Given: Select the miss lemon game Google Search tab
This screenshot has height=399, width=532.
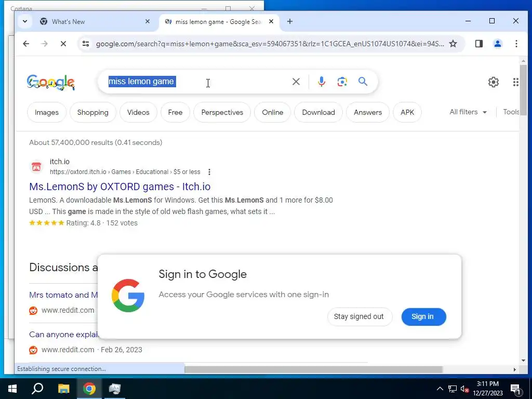Looking at the screenshot, I should pos(219,22).
